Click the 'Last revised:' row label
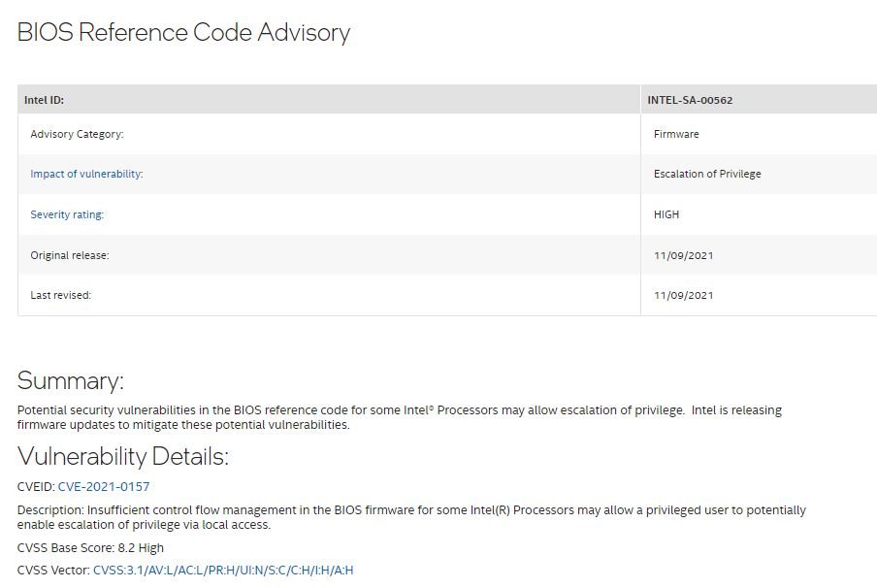Viewport: 877px width, 588px height. tap(60, 295)
